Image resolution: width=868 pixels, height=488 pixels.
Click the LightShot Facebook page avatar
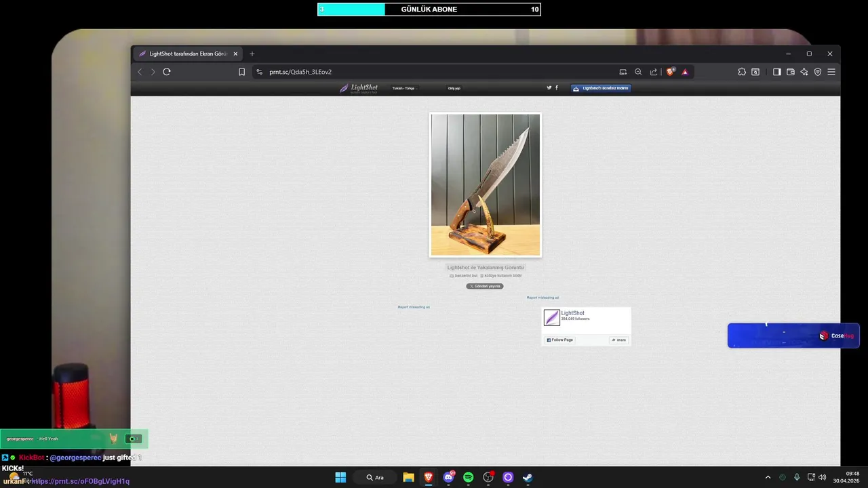click(x=552, y=318)
